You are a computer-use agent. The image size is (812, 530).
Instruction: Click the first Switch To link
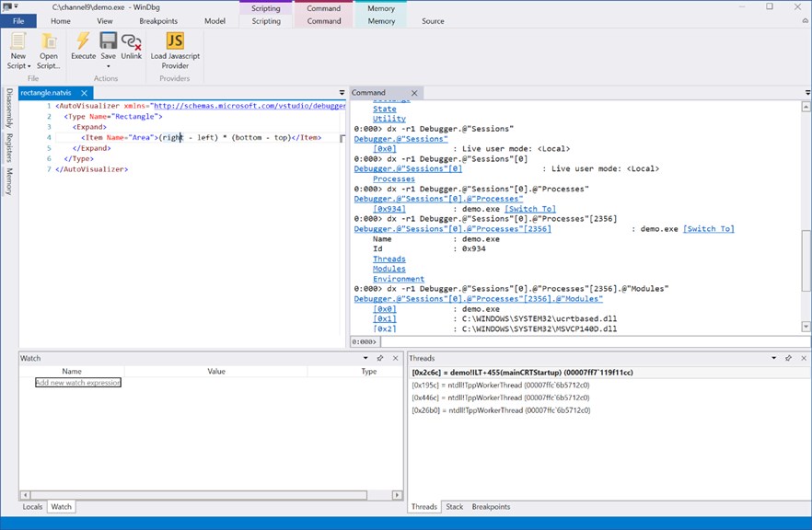tap(530, 209)
